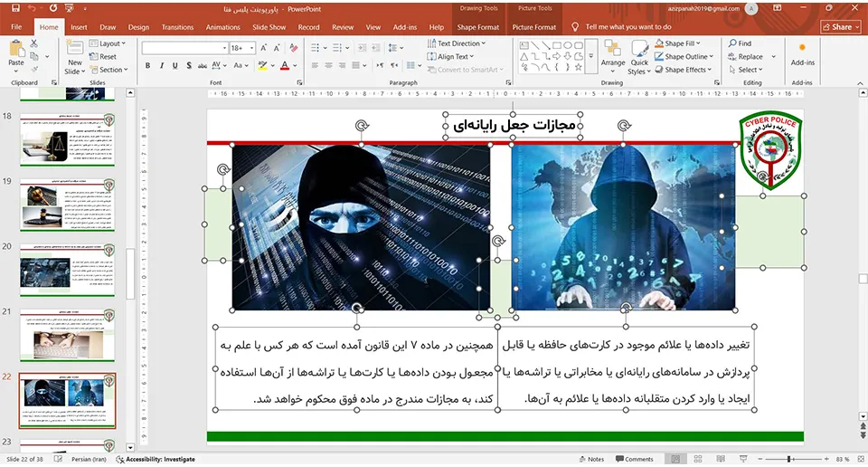Switch to Slide Sorter view icon

(697, 459)
